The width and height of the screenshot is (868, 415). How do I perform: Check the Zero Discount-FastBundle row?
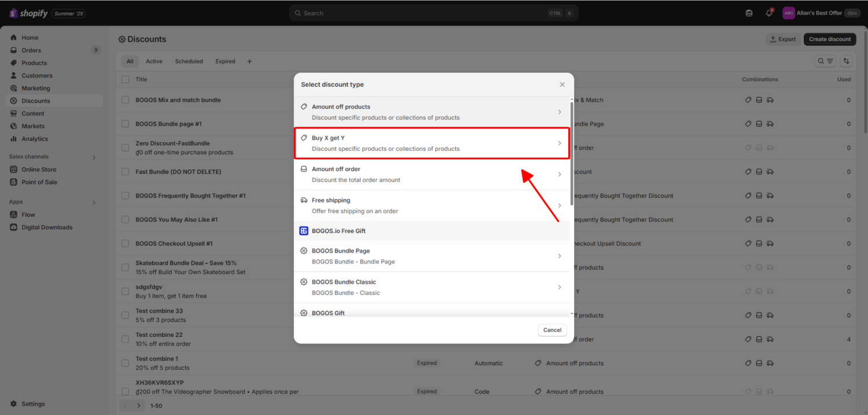[126, 148]
